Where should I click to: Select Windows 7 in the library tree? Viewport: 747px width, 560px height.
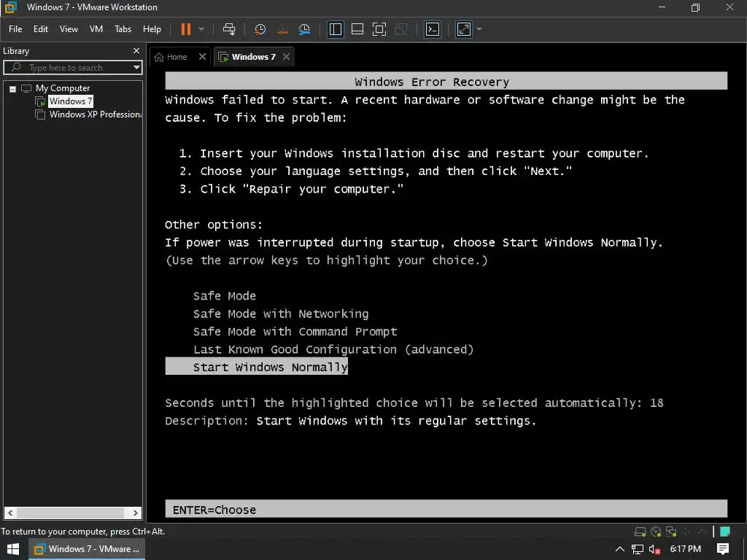tap(70, 101)
